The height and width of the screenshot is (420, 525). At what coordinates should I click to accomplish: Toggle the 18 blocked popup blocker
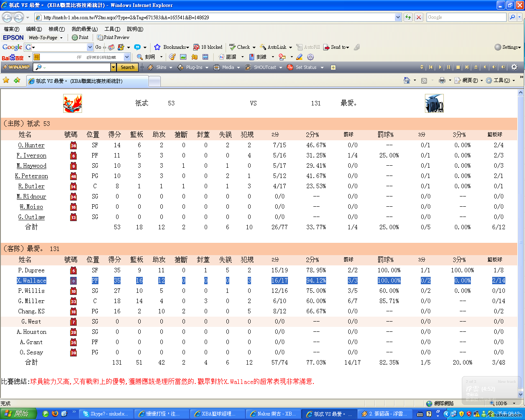(x=208, y=47)
